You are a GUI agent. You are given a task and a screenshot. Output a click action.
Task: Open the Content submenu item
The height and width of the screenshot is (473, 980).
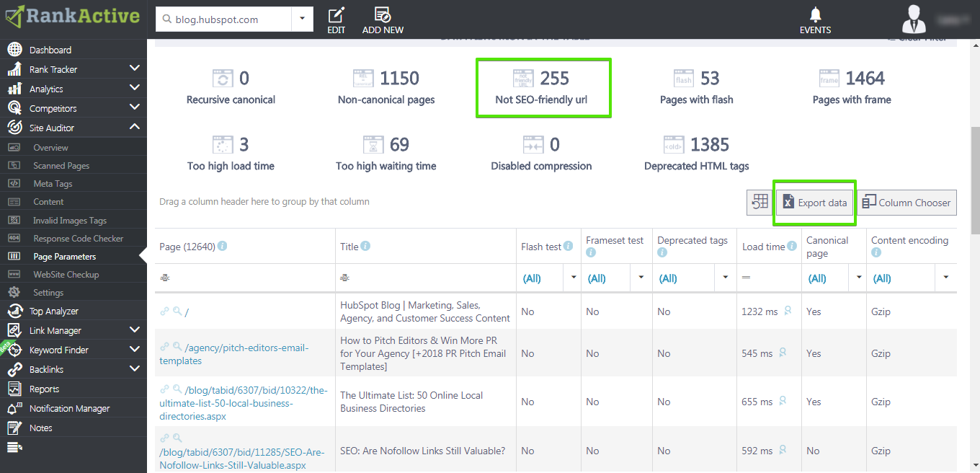pos(48,201)
